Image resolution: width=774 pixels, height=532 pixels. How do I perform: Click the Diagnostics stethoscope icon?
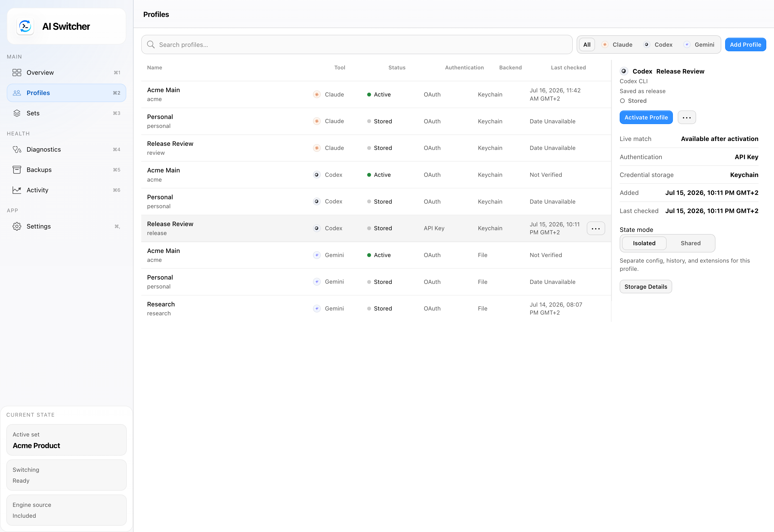17,149
